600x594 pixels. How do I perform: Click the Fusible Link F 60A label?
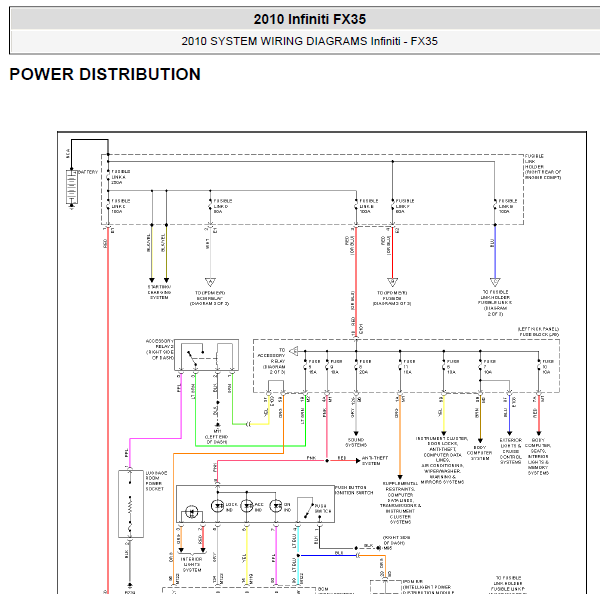click(405, 206)
